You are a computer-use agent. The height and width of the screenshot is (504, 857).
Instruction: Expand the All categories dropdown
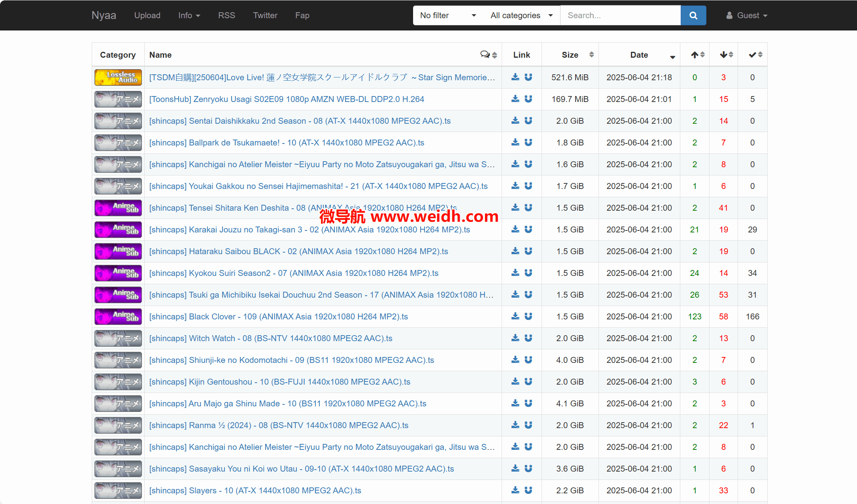(x=521, y=15)
